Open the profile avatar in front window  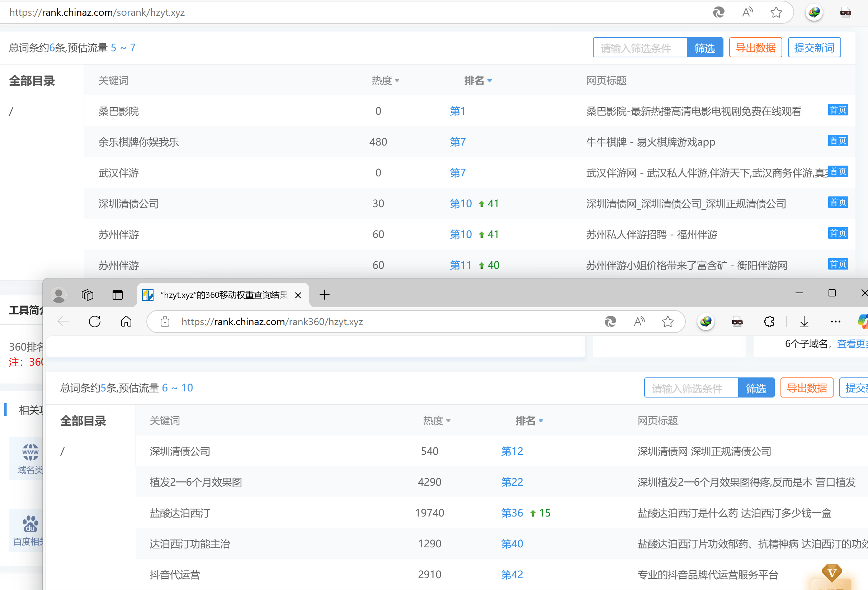[x=58, y=295]
